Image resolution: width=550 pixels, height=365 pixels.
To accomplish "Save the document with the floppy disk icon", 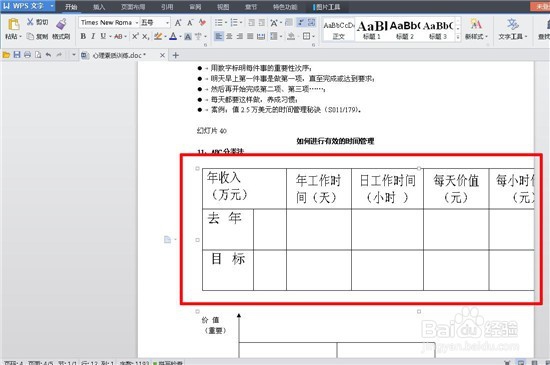I will coord(17,55).
